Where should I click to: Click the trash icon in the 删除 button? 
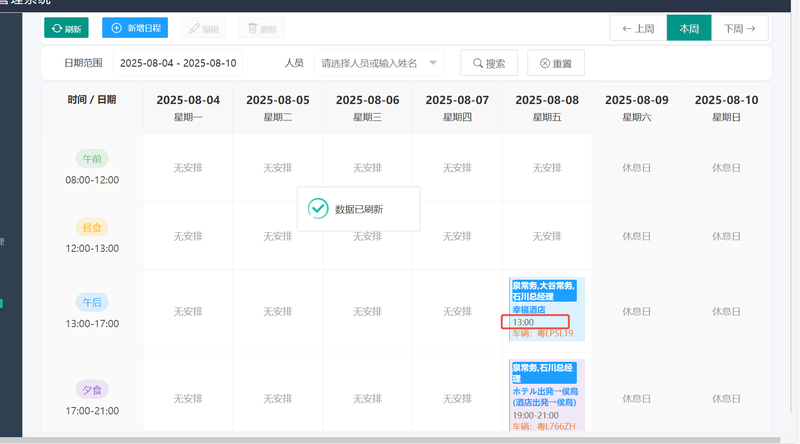click(253, 28)
